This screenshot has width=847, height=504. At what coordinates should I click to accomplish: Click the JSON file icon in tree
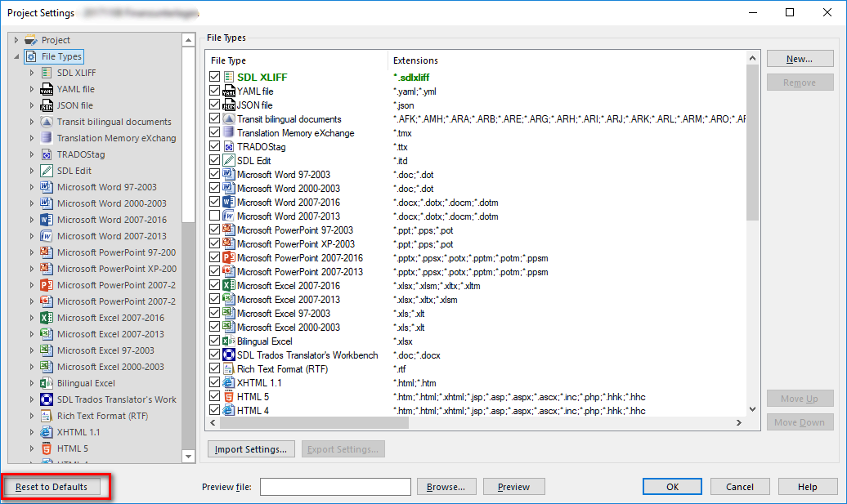pyautogui.click(x=47, y=105)
